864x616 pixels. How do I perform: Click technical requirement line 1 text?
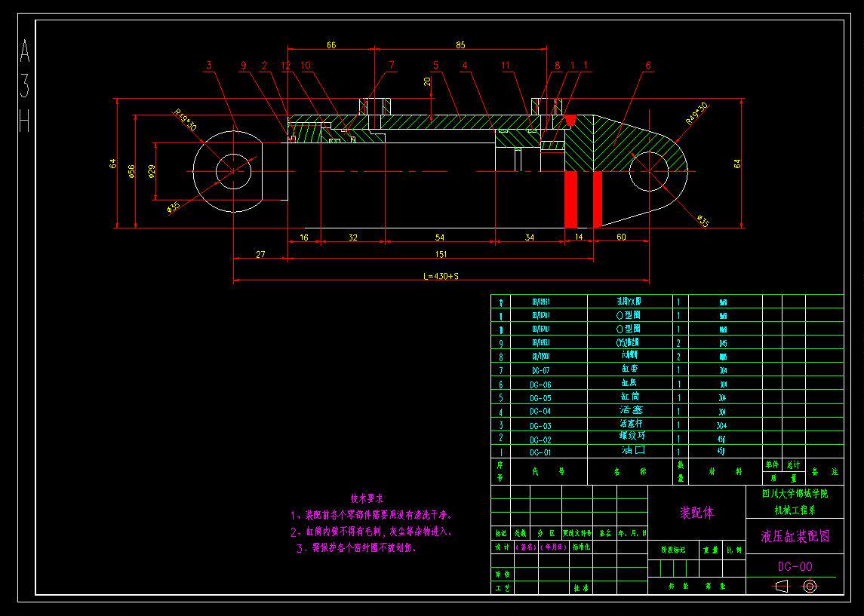(x=371, y=515)
